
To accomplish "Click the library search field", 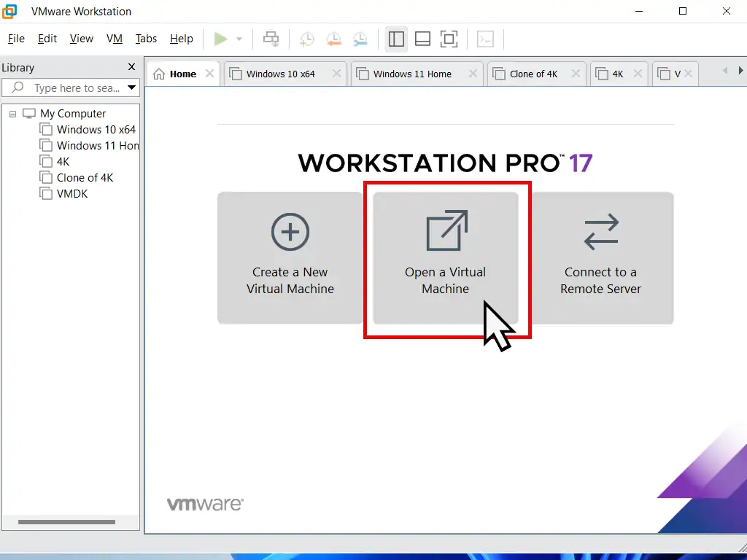I will pyautogui.click(x=71, y=88).
